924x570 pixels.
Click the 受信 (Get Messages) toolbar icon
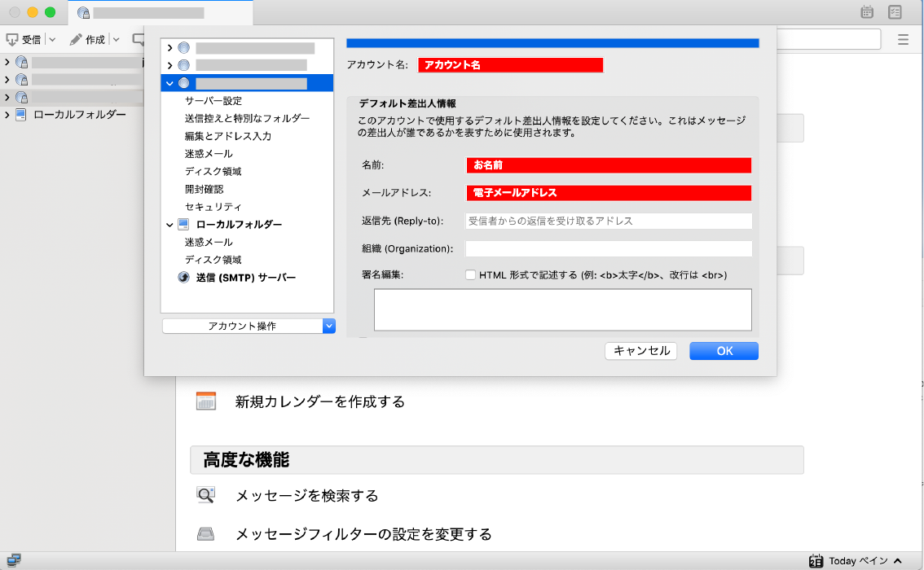[13, 39]
